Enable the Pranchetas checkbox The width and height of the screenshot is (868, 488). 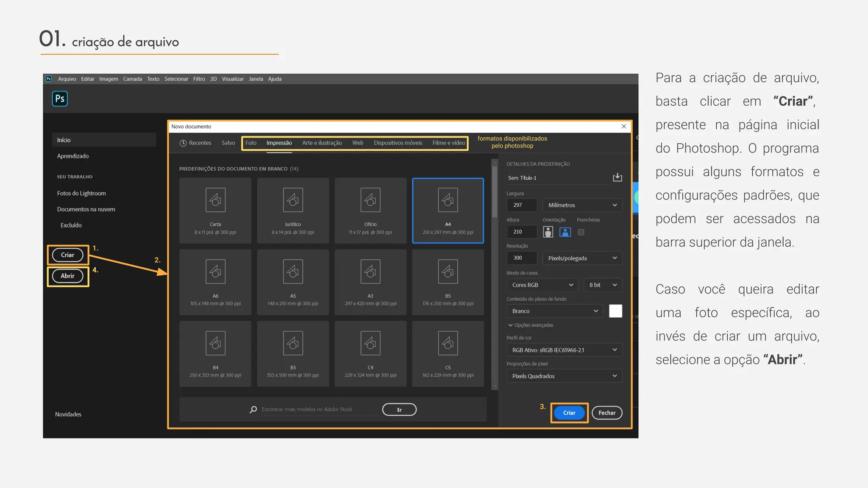tap(581, 232)
